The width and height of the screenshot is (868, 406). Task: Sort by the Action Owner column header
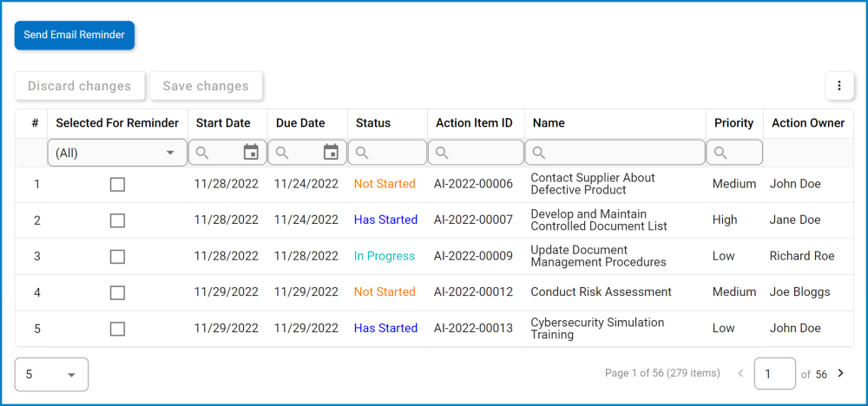pos(807,123)
